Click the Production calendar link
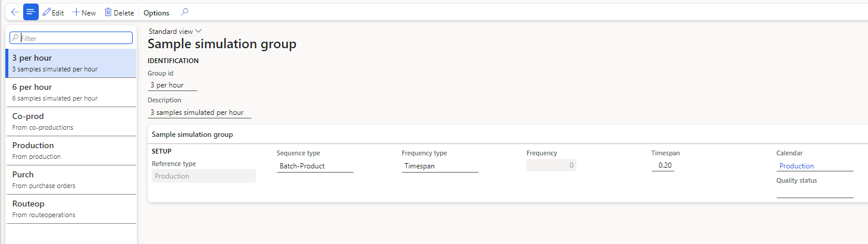This screenshot has height=244, width=868. tap(797, 166)
